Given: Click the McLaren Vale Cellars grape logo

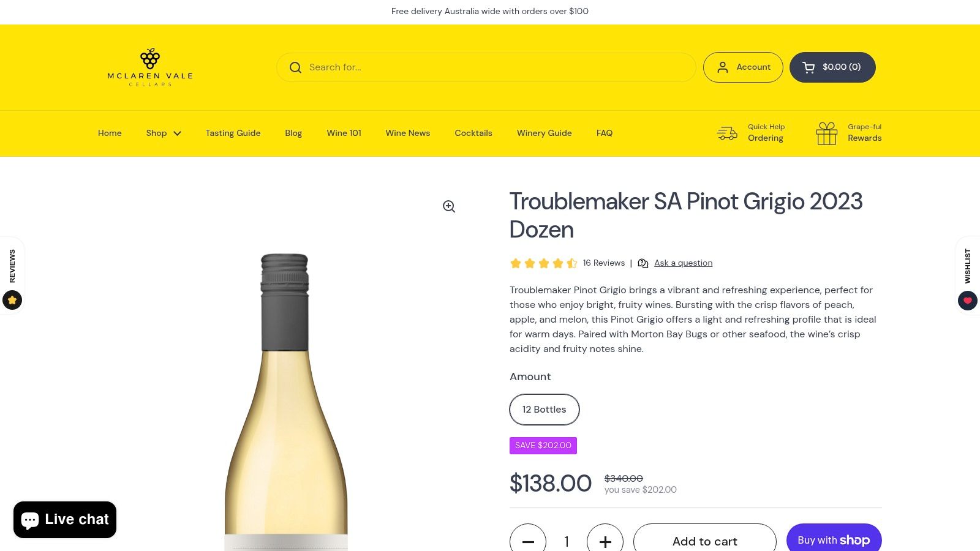Looking at the screenshot, I should pos(150,67).
